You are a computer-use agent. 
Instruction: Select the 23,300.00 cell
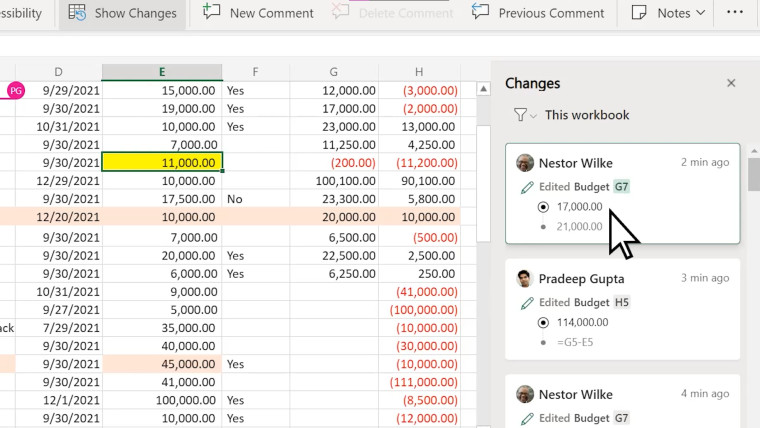[334, 199]
